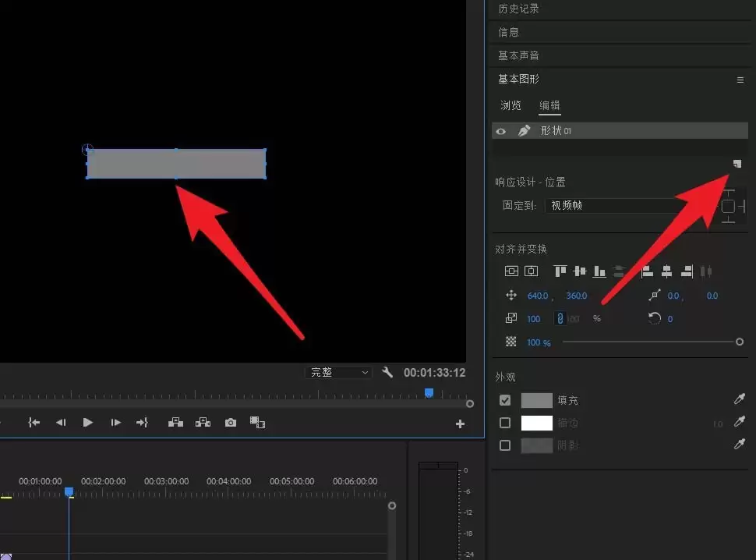Viewport: 756px width, 560px height.
Task: Open the 完整 playback resolution dropdown
Action: point(338,372)
